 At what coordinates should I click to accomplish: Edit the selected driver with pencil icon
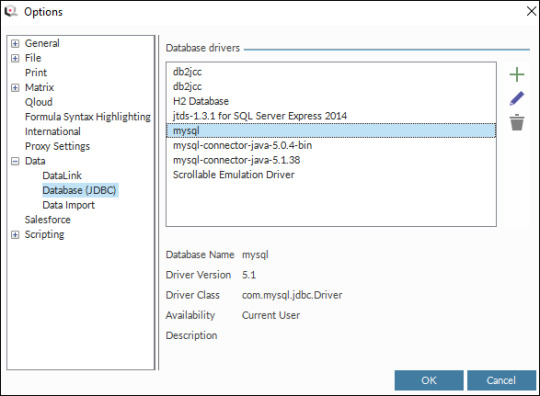[517, 98]
